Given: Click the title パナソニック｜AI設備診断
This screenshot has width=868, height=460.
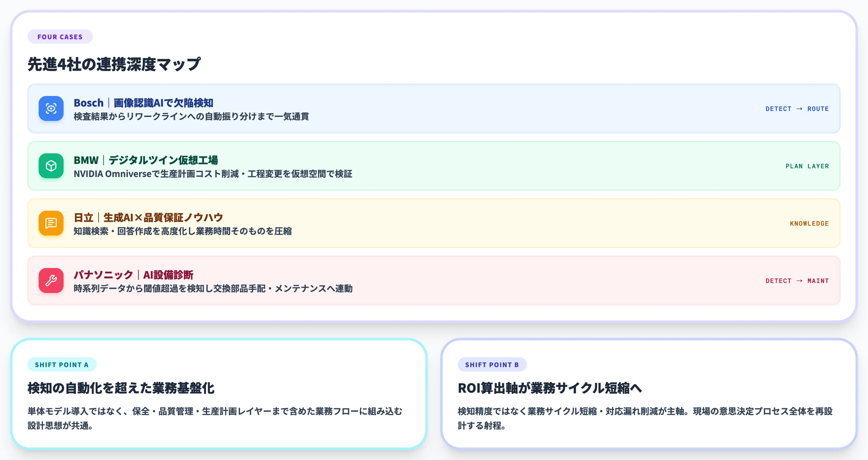Looking at the screenshot, I should [x=133, y=275].
